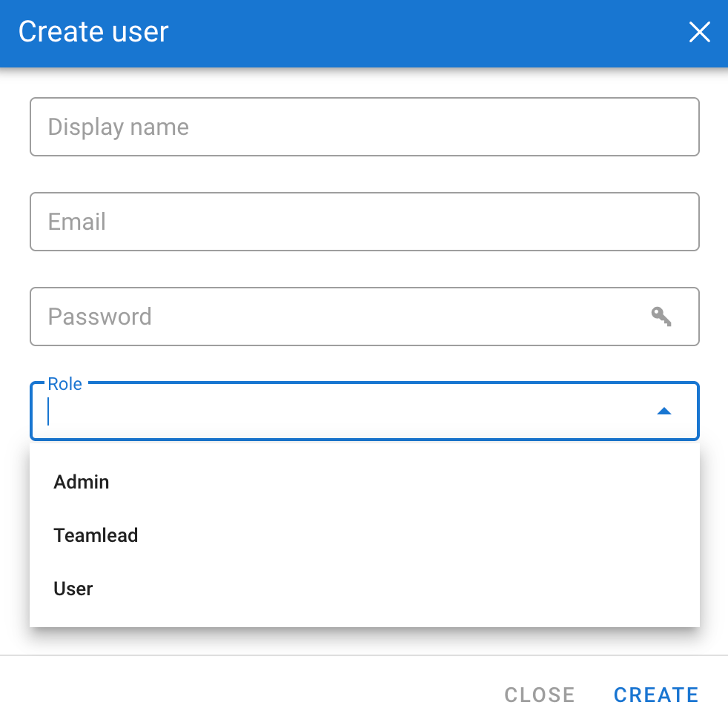Click the Create user dialog title
This screenshot has height=725, width=728.
pos(93,32)
